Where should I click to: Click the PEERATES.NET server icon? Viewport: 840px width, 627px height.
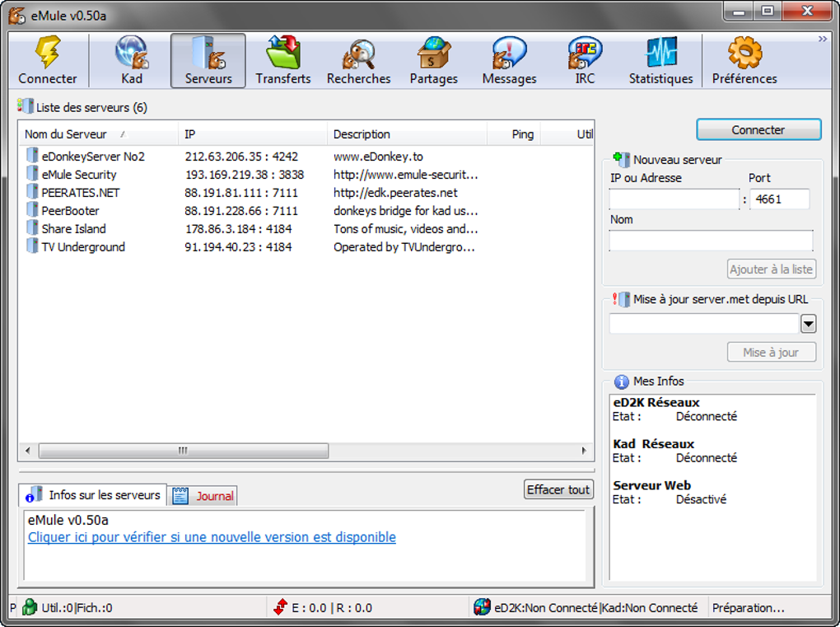(32, 193)
